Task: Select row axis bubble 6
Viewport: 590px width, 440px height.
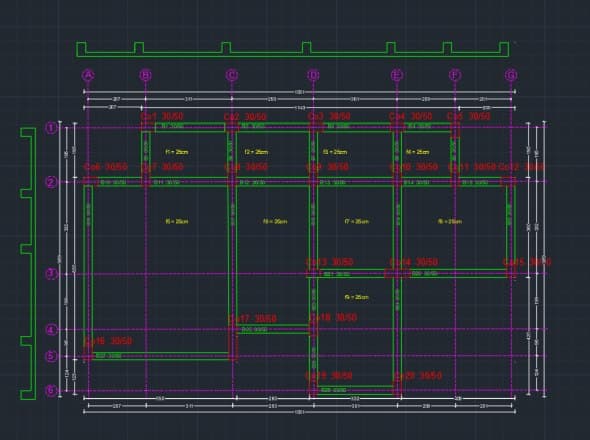Action: click(x=52, y=390)
